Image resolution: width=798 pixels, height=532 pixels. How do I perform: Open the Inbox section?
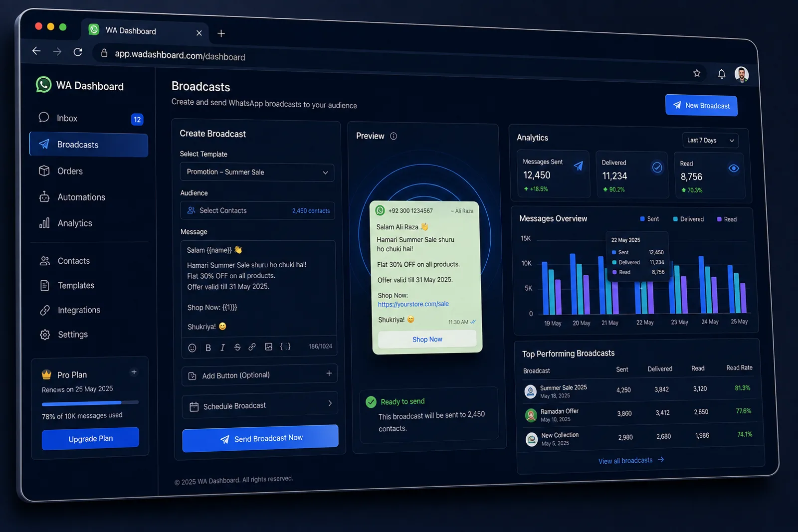tap(89, 118)
